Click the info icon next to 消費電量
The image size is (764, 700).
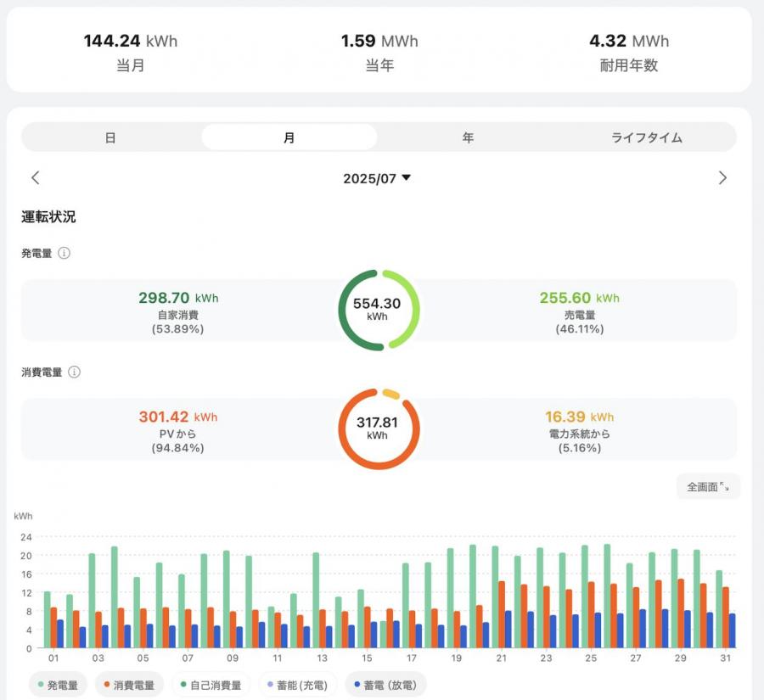click(x=74, y=372)
